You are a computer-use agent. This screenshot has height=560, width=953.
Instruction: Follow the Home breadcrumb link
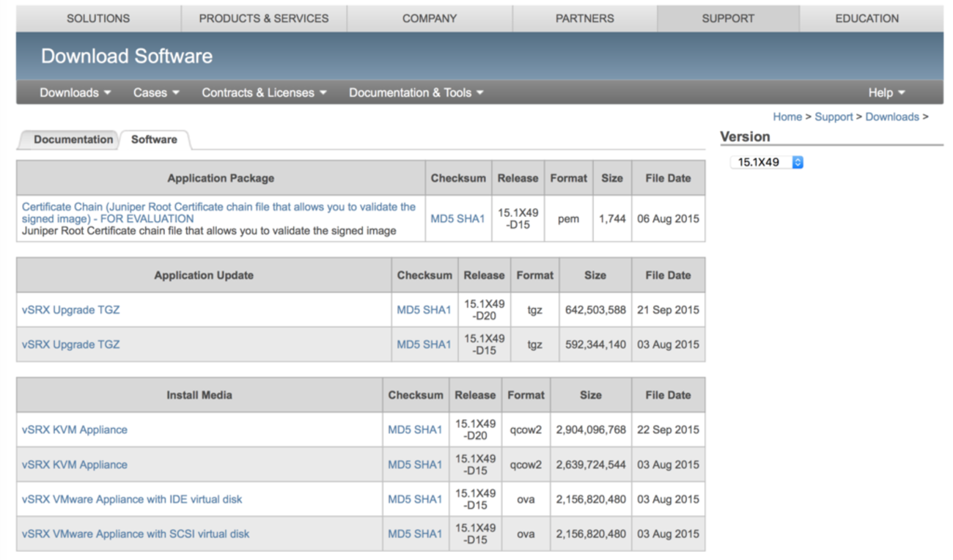tap(787, 117)
